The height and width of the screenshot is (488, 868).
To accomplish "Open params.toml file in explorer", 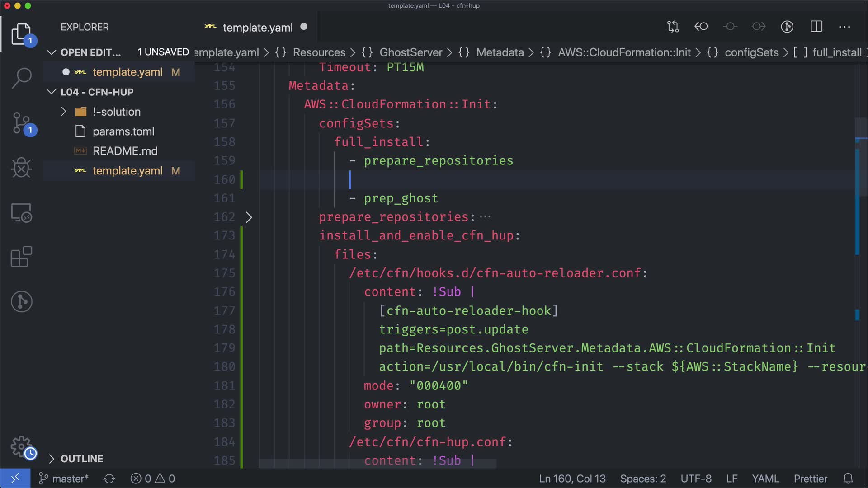I will pyautogui.click(x=123, y=131).
